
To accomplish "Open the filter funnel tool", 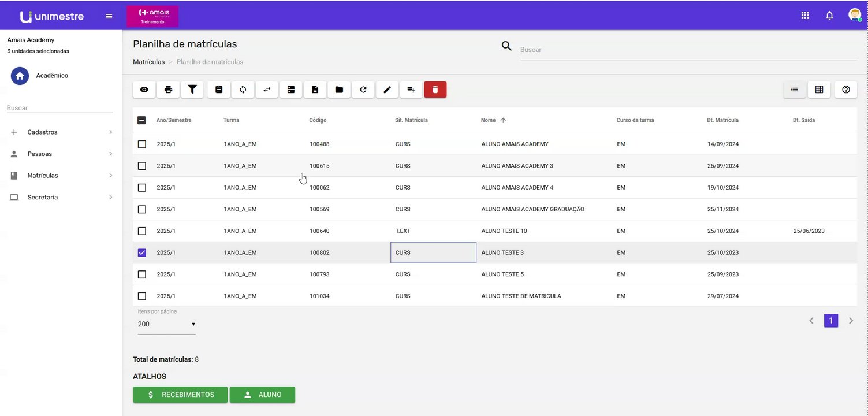I will click(x=192, y=90).
